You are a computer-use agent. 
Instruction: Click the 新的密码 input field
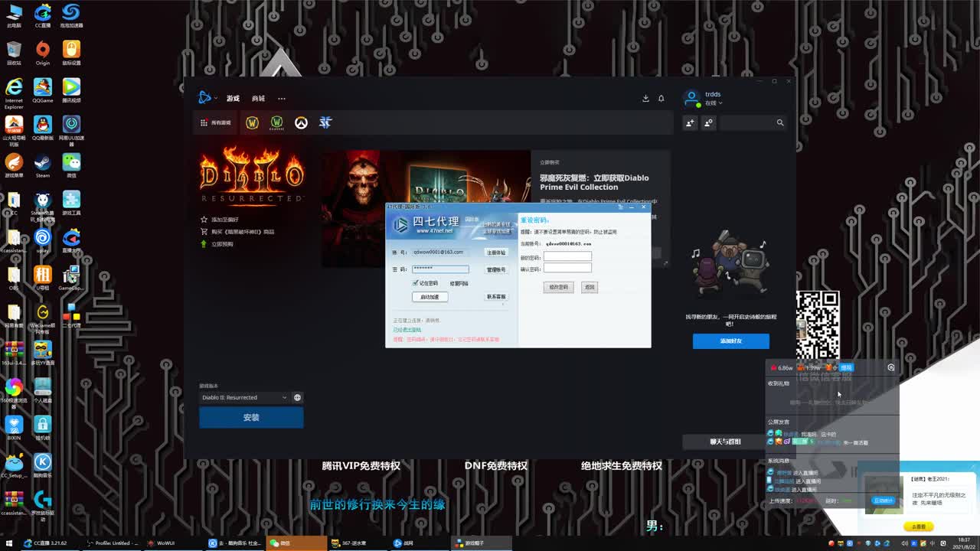567,257
